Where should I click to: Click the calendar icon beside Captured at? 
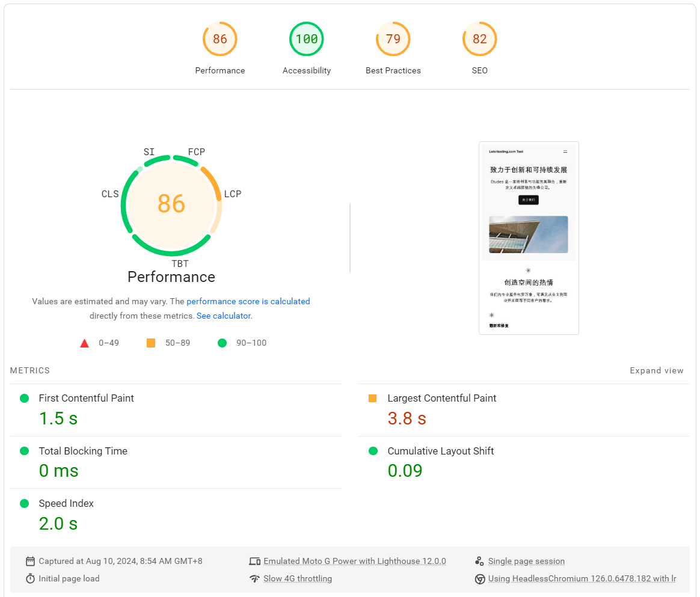[x=30, y=562]
